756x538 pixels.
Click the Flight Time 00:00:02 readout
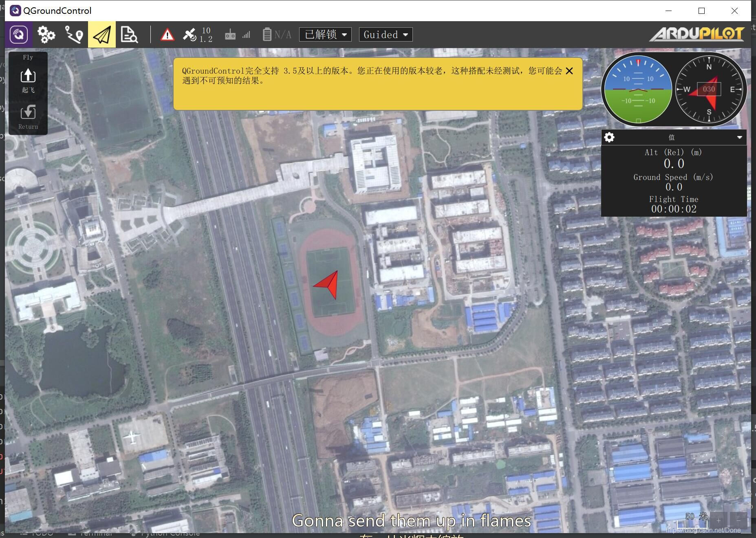coord(674,209)
